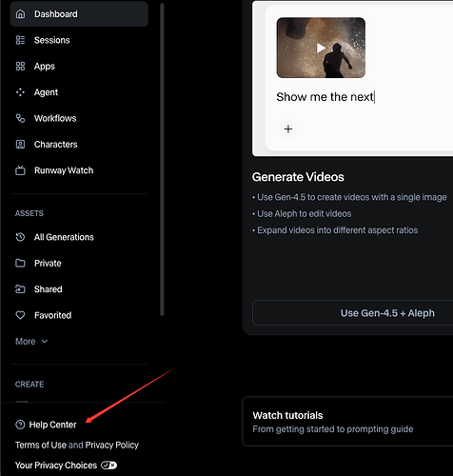Click the Favorited heart icon

click(x=20, y=315)
